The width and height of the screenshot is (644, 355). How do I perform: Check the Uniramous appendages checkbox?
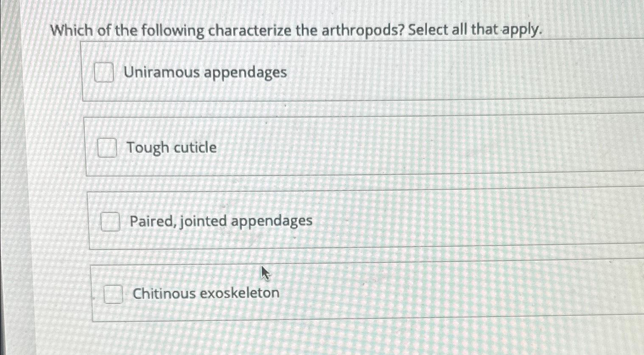click(104, 73)
